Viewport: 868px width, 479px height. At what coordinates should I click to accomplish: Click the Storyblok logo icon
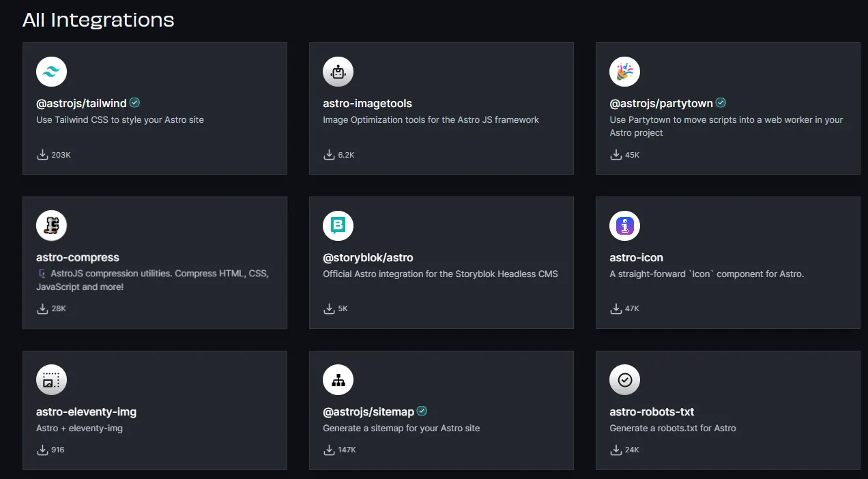[338, 226]
